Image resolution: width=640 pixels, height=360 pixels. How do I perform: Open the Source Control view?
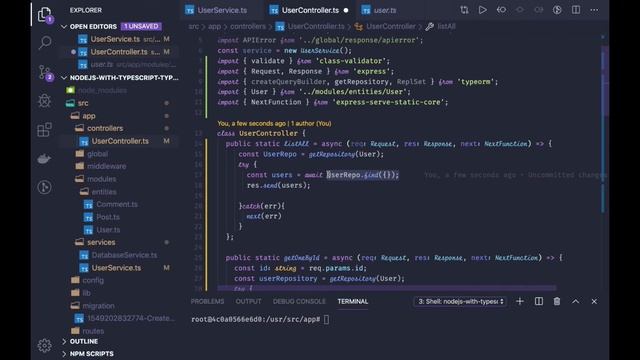45,72
